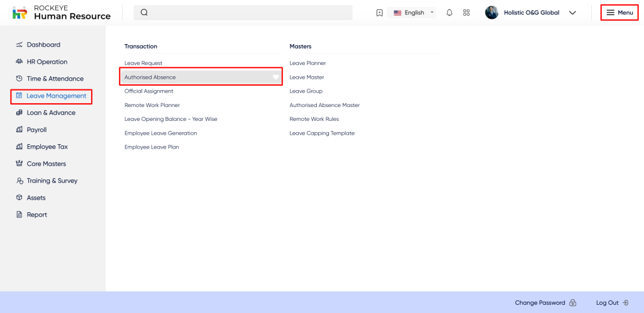
Task: Open the Leave Planner master
Action: tap(308, 63)
